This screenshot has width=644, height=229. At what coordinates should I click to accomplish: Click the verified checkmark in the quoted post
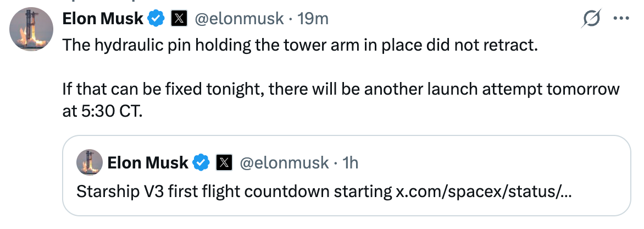pos(201,163)
